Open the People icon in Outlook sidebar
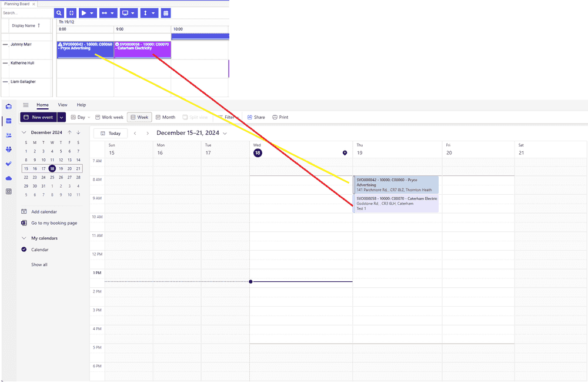 pos(9,135)
